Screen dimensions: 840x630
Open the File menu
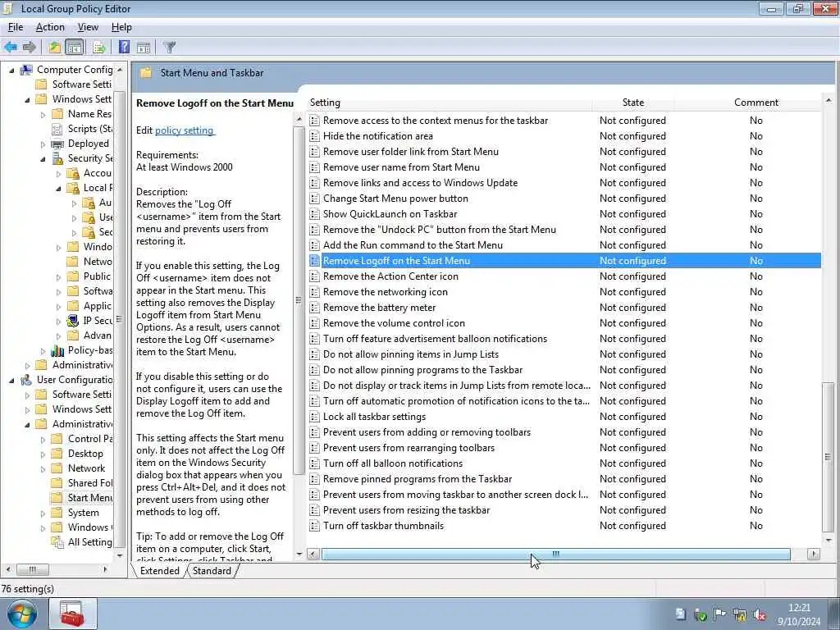16,27
